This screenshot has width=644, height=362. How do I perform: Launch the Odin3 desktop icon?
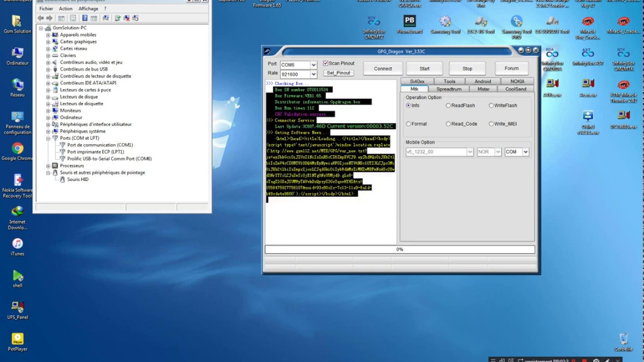point(588,123)
